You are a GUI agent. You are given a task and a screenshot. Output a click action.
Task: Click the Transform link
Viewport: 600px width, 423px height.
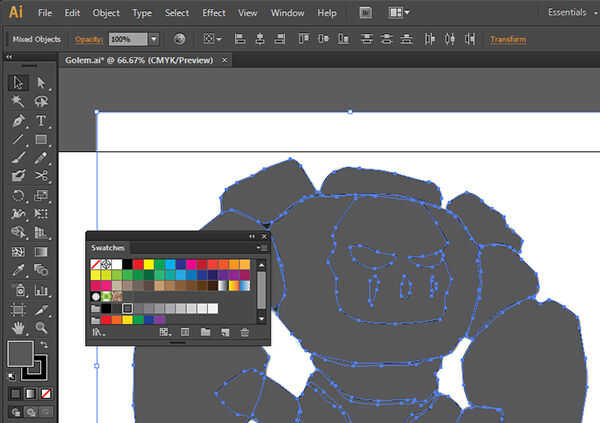coord(508,39)
